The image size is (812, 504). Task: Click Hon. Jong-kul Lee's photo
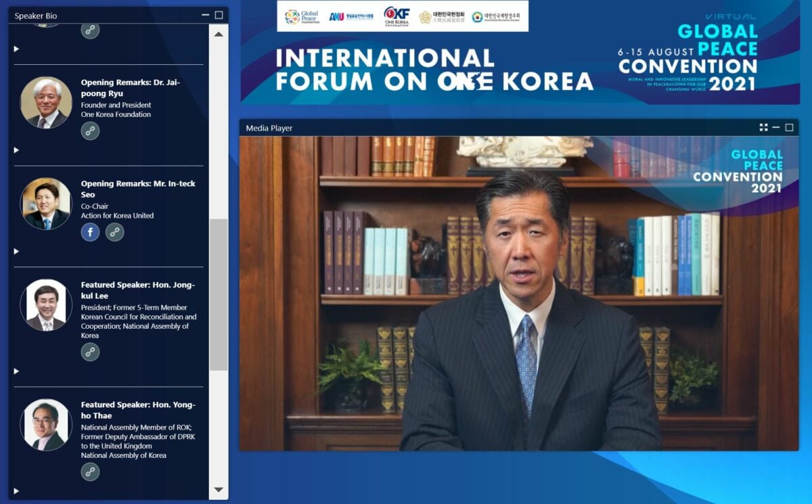[x=46, y=305]
